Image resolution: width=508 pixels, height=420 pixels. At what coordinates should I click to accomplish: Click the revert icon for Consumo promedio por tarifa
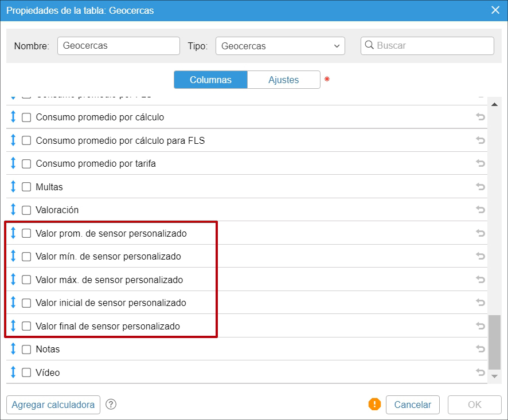480,163
